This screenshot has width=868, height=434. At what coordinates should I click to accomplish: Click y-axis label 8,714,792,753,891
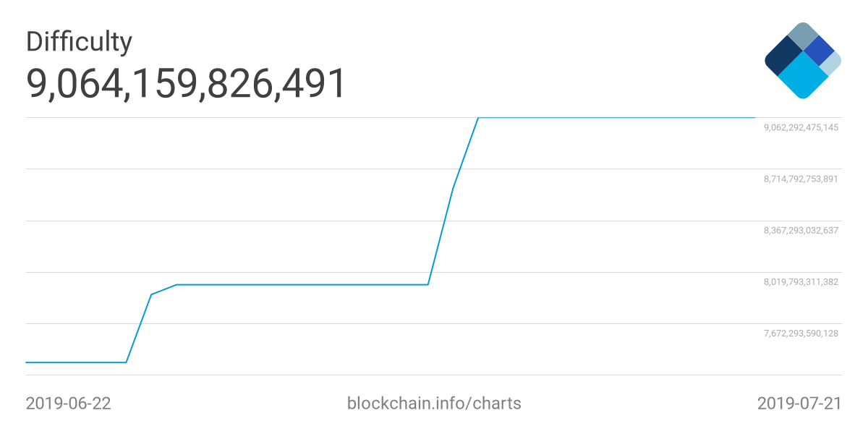point(801,179)
